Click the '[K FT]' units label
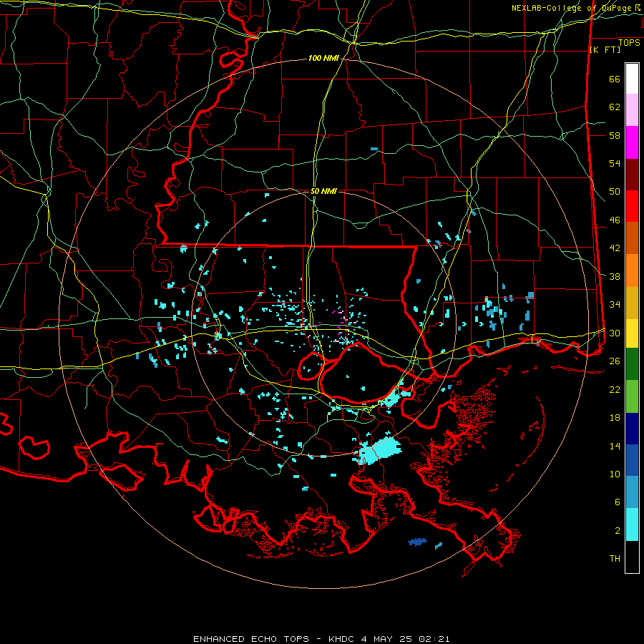This screenshot has height=644, width=644. [605, 49]
